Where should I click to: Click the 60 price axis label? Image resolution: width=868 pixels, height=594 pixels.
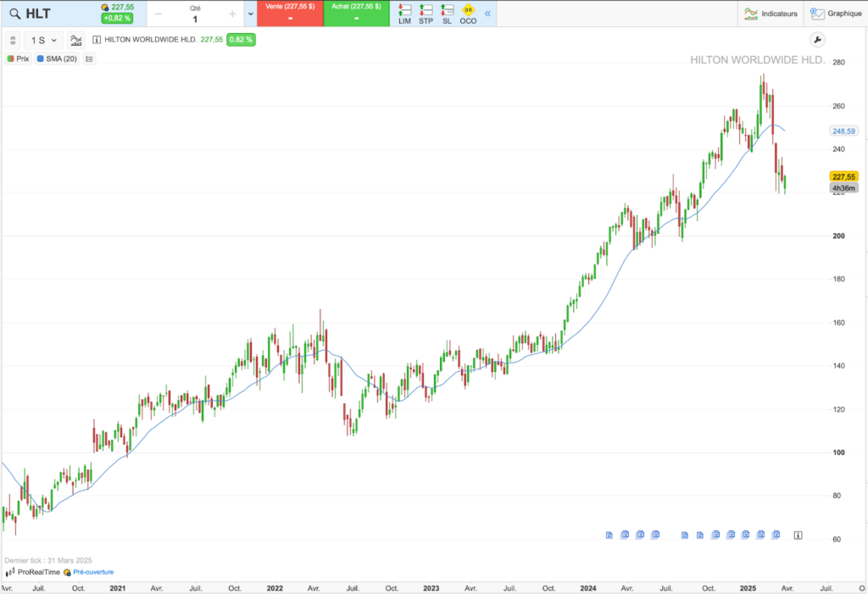pyautogui.click(x=837, y=539)
